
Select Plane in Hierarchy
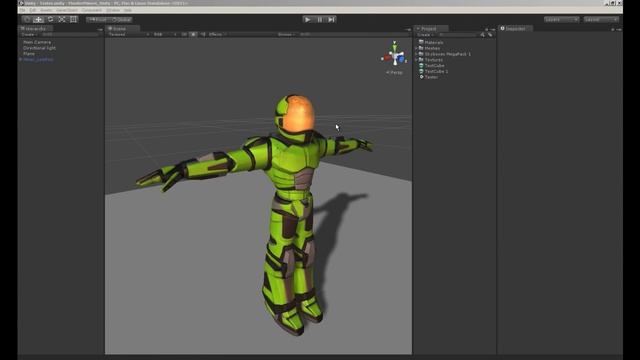point(29,53)
